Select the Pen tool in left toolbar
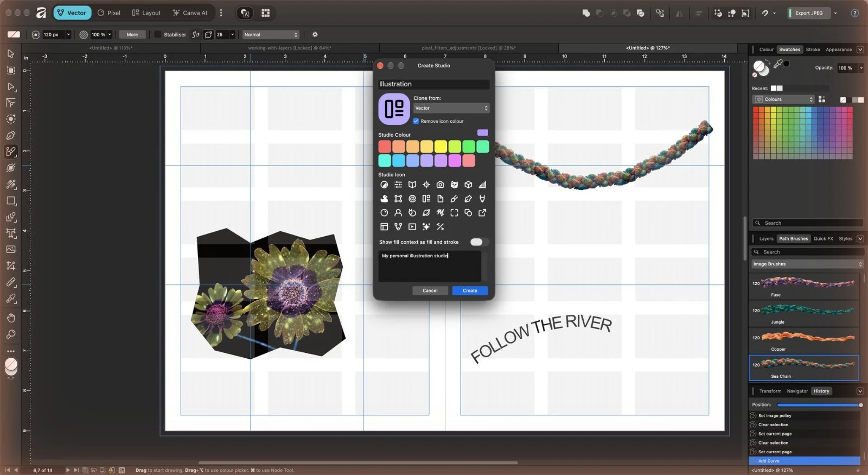 [x=10, y=135]
